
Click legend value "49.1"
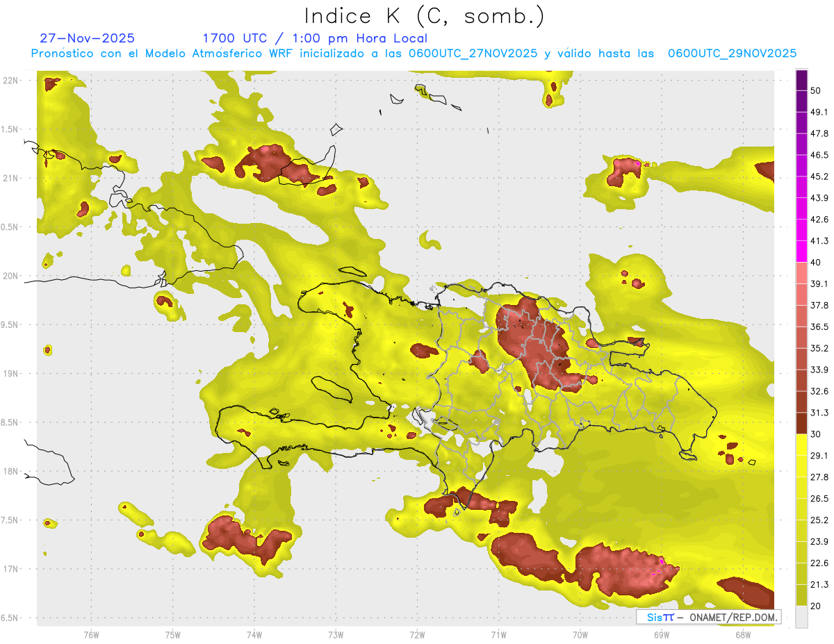tap(819, 112)
